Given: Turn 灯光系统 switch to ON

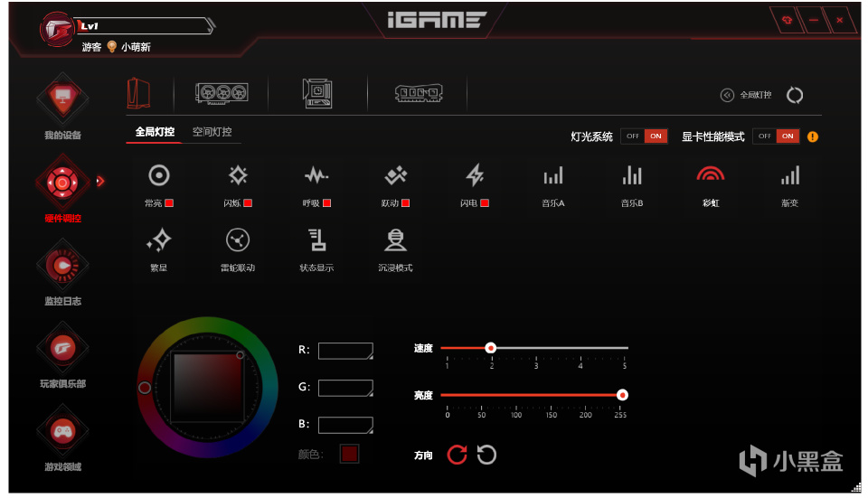Looking at the screenshot, I should tap(656, 136).
